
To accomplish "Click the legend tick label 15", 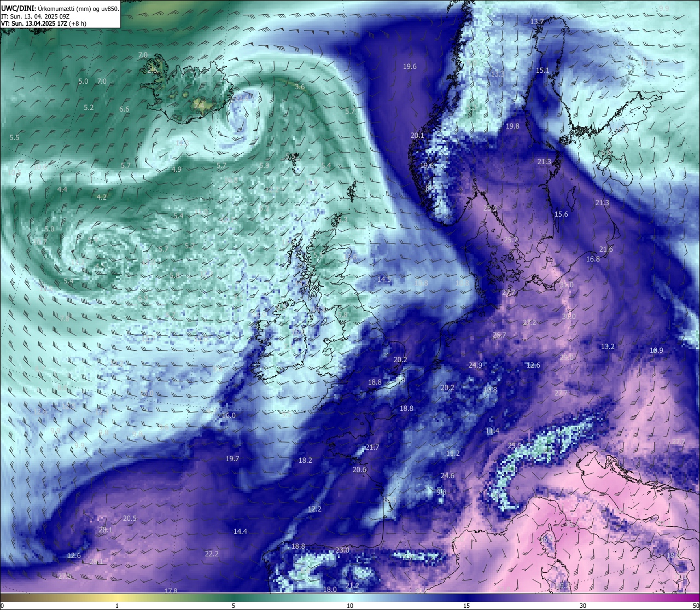I will [x=466, y=606].
